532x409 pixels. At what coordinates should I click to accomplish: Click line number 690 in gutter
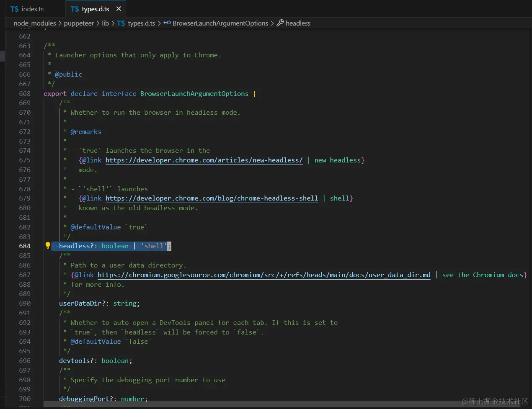[25, 304]
